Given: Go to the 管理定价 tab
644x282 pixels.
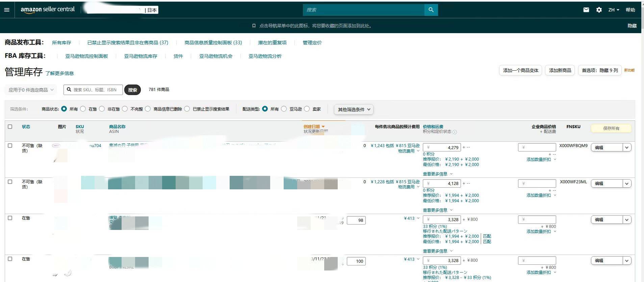Looking at the screenshot, I should coord(312,43).
